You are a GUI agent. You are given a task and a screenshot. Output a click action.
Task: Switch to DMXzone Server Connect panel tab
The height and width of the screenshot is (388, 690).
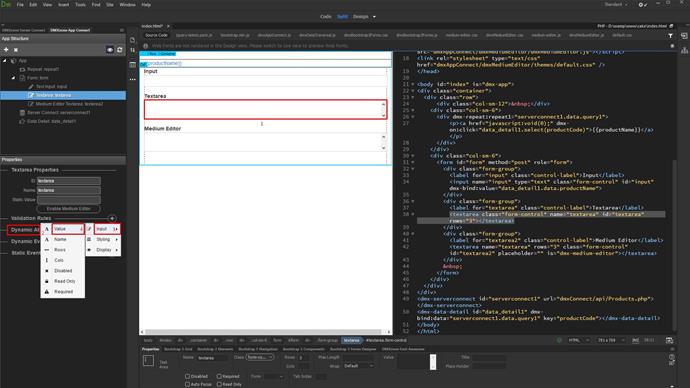pos(24,30)
